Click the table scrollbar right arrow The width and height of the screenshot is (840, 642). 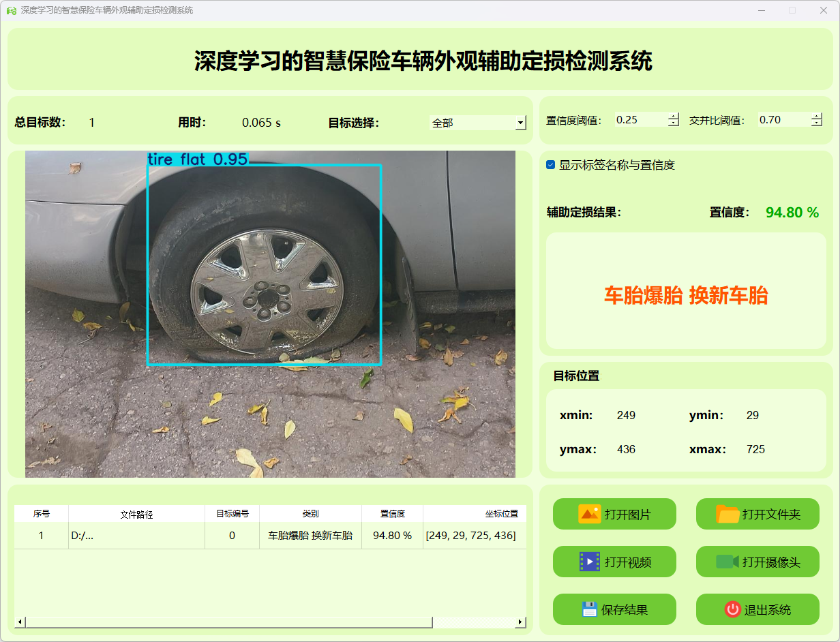point(521,622)
